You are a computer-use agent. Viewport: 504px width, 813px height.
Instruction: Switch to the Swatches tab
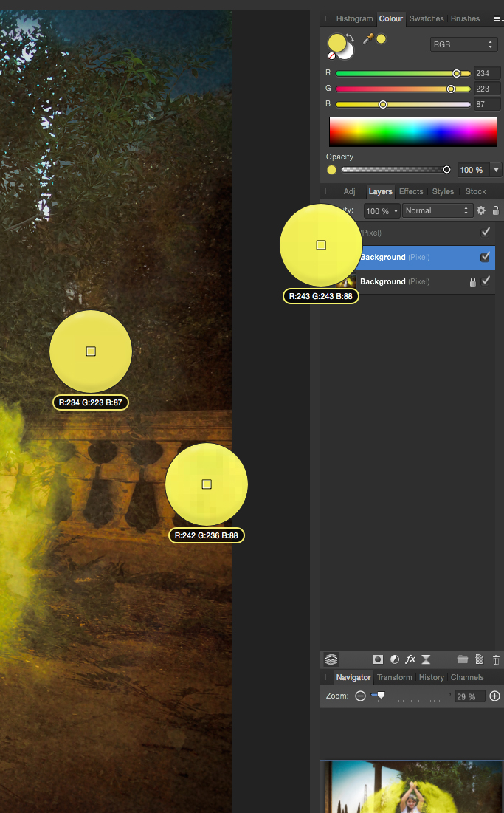(427, 18)
